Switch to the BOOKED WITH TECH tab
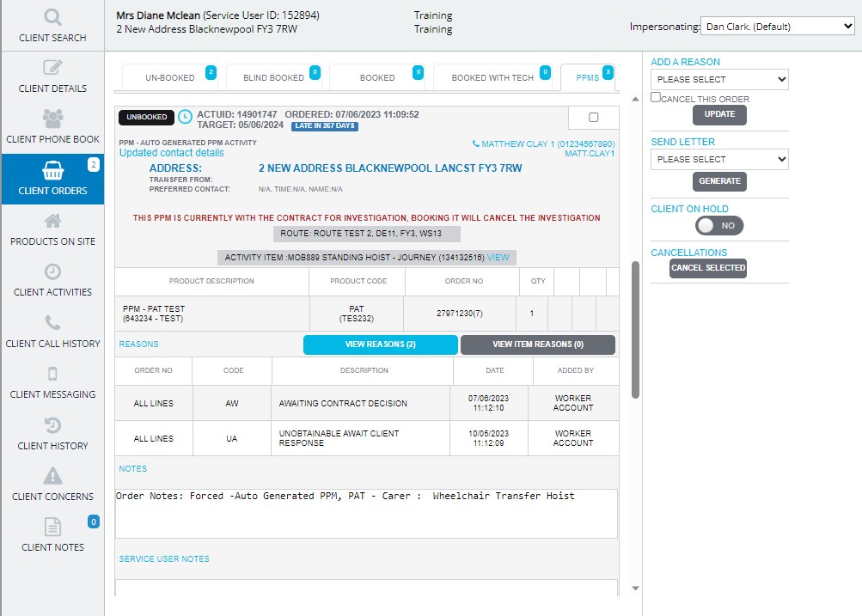The image size is (862, 616). [492, 77]
